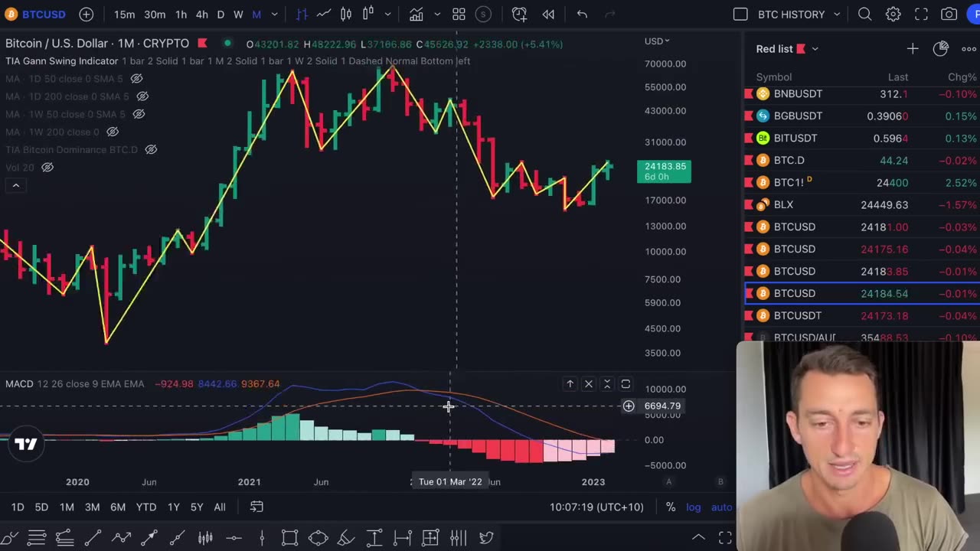Select the candlestick chart style icon
Viewport: 980px width, 551px height.
click(x=346, y=14)
